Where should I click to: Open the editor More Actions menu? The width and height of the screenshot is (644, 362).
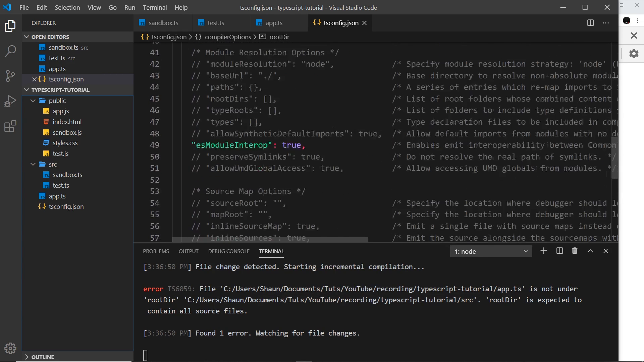coord(606,23)
